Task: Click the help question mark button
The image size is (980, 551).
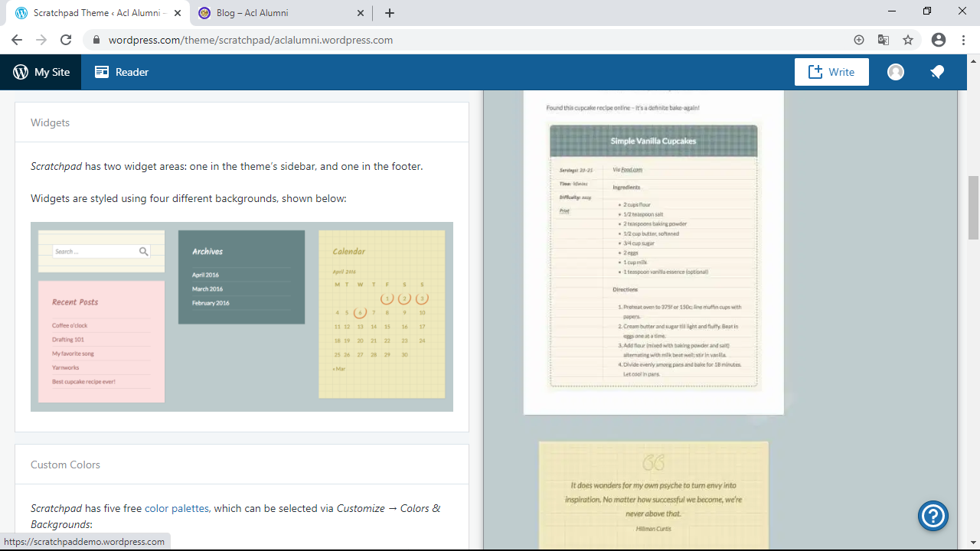Action: coord(933,516)
